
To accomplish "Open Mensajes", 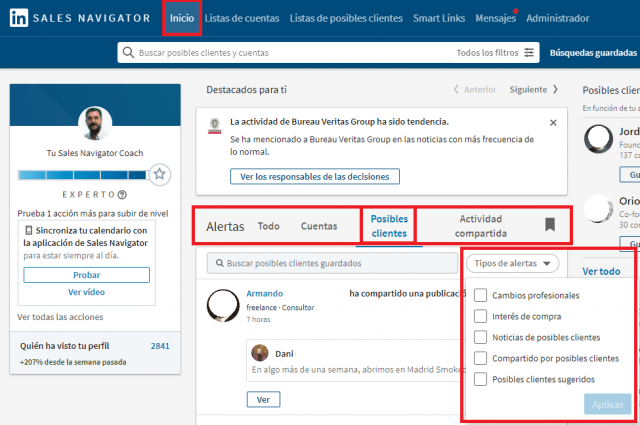I will tap(496, 18).
